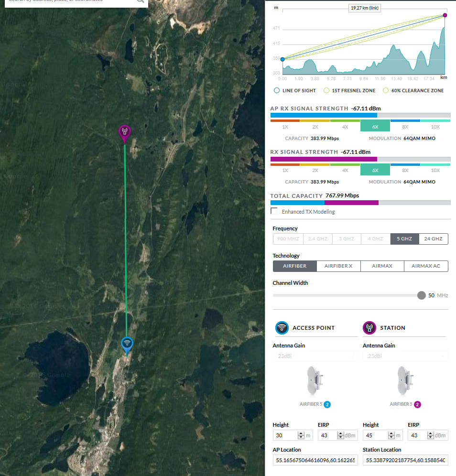This screenshot has height=476, width=456.
Task: Click the purple Station antenna icon
Action: (369, 328)
